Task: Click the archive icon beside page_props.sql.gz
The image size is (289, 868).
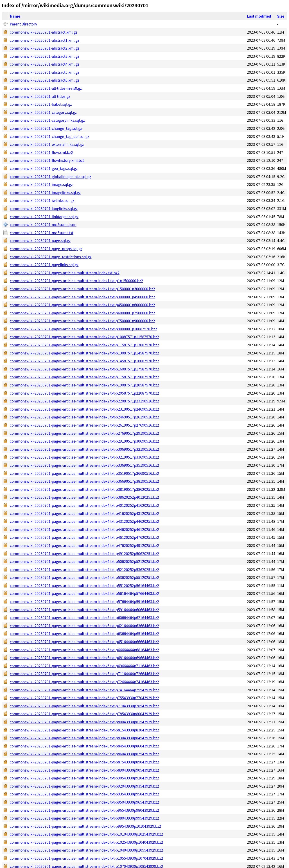Action: pos(5,249)
